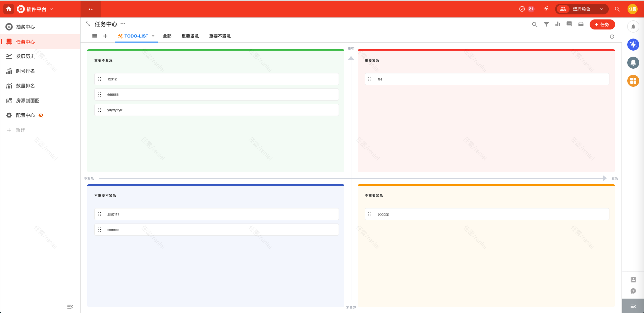Switch to the 重要紧急 tab
Image resolution: width=644 pixels, height=313 pixels.
[x=190, y=36]
